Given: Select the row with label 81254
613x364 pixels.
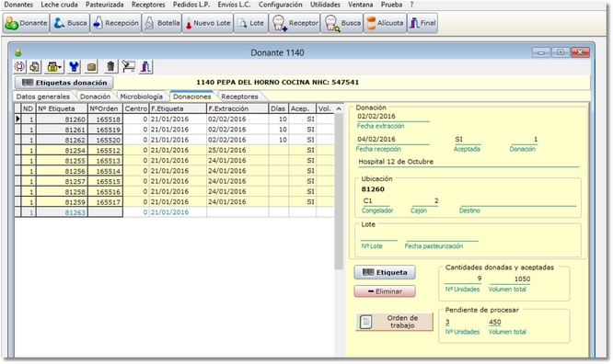Looking at the screenshot, I should click(x=174, y=150).
